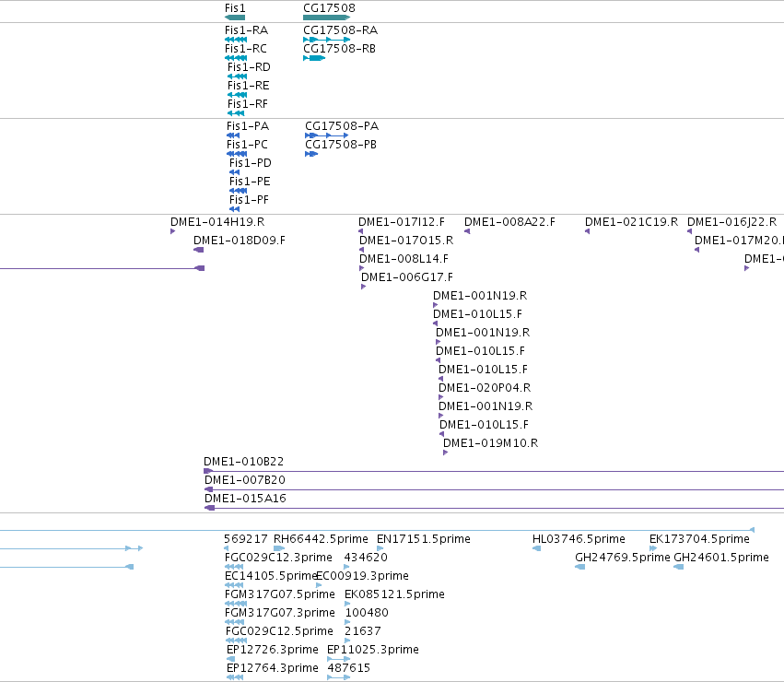Select EST EP12764.3prime
The height and width of the screenshot is (682, 784).
tap(273, 669)
